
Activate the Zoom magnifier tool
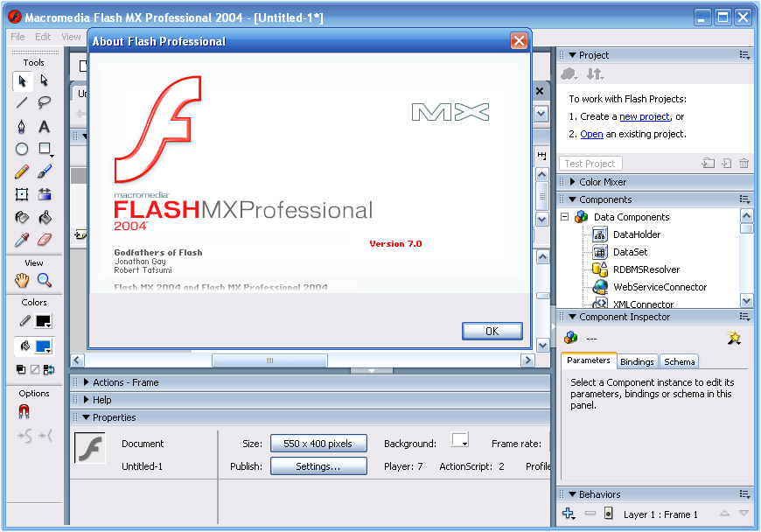(45, 281)
